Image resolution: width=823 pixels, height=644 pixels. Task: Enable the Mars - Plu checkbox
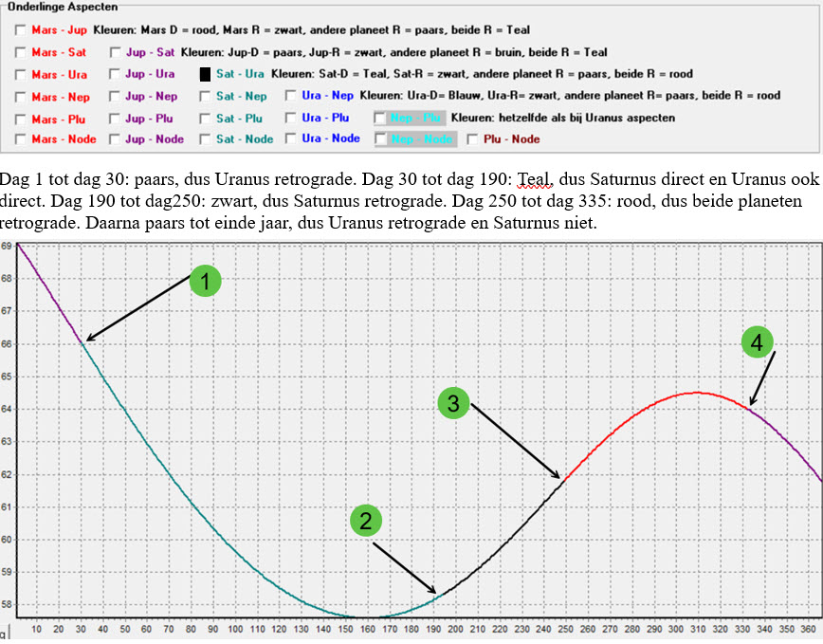coord(21,118)
